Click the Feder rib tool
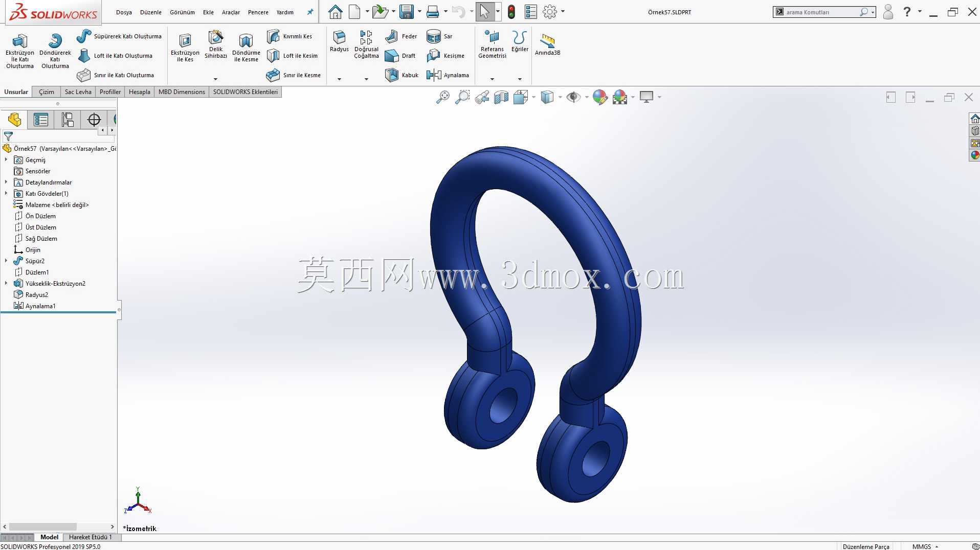Viewport: 980px width, 550px height. click(x=401, y=36)
